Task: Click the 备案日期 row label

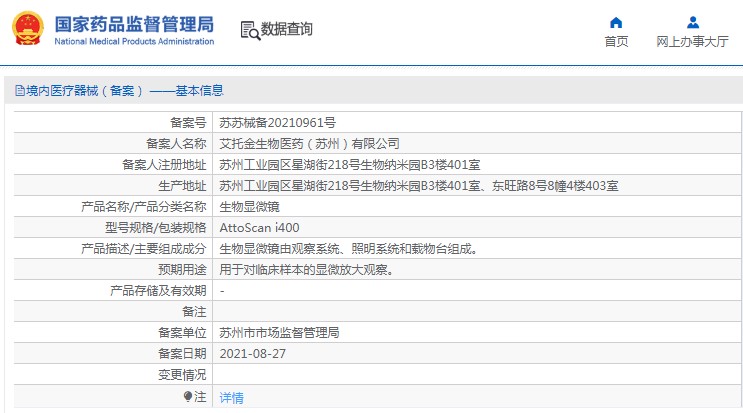Action: click(x=182, y=354)
